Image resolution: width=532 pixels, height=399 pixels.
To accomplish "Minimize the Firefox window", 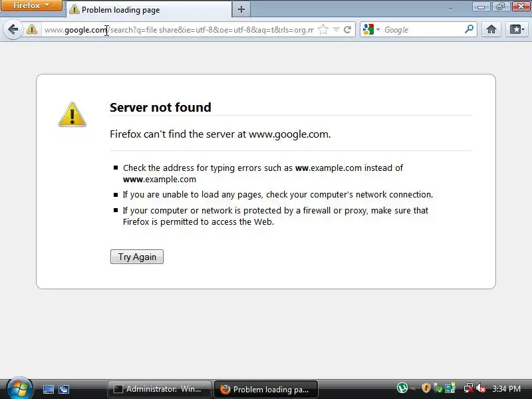I will click(481, 6).
